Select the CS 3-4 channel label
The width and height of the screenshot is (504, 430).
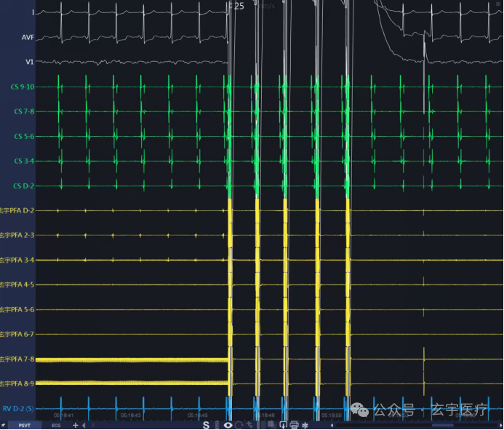(x=24, y=161)
